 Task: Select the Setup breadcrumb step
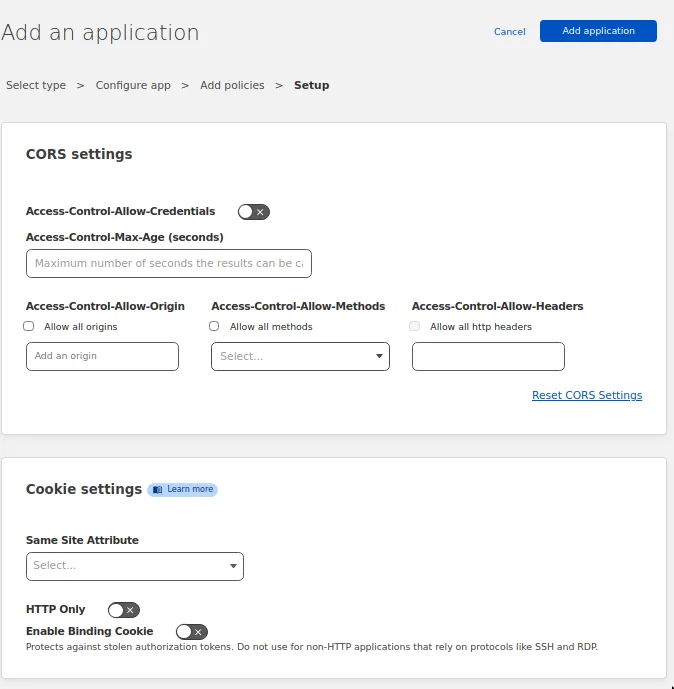click(x=311, y=86)
